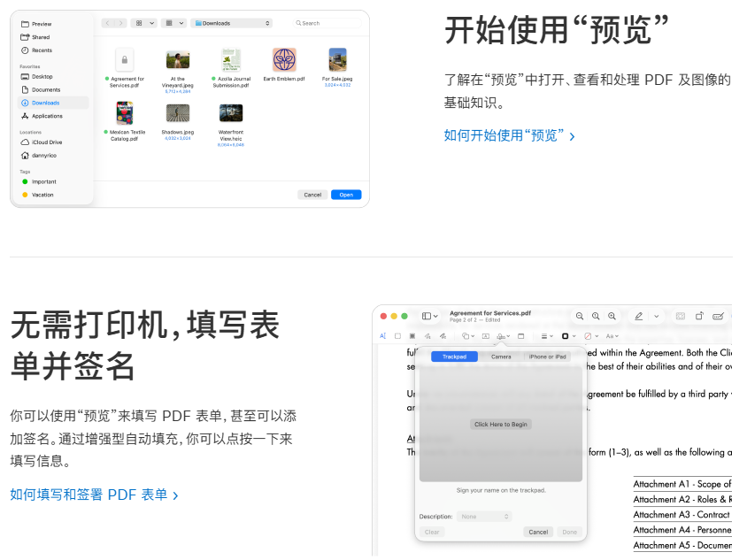Click the Search field in file dialog

click(x=328, y=23)
